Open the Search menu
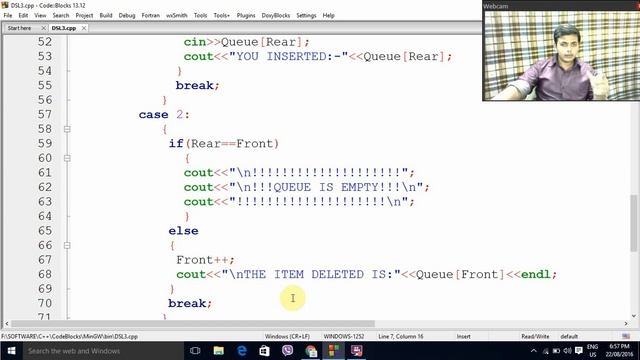 click(61, 16)
